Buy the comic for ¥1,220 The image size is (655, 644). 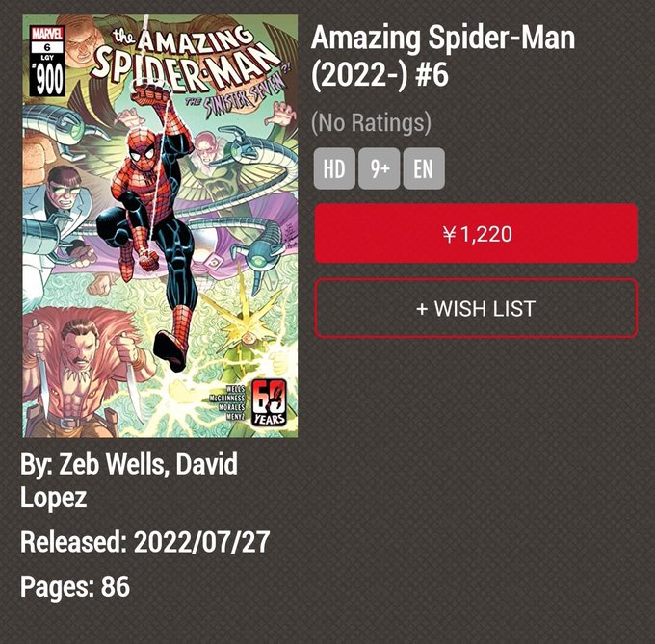[476, 233]
